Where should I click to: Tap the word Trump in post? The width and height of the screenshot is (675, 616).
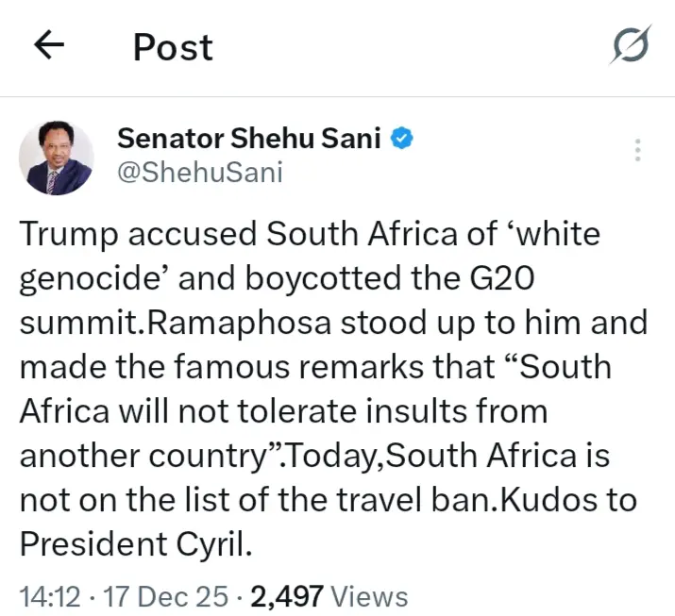pyautogui.click(x=75, y=234)
